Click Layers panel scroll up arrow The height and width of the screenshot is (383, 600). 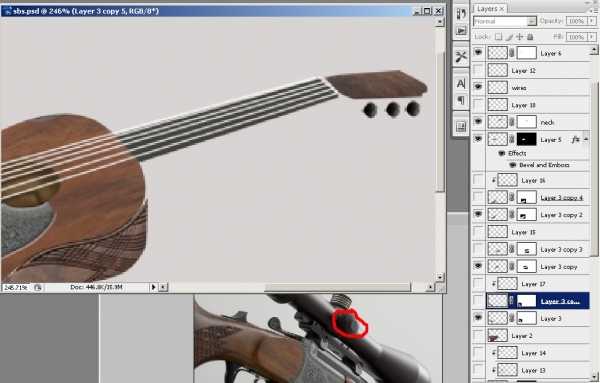594,49
